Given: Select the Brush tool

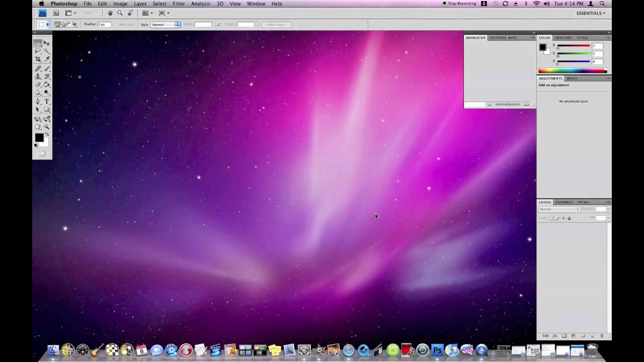Looking at the screenshot, I should click(47, 68).
